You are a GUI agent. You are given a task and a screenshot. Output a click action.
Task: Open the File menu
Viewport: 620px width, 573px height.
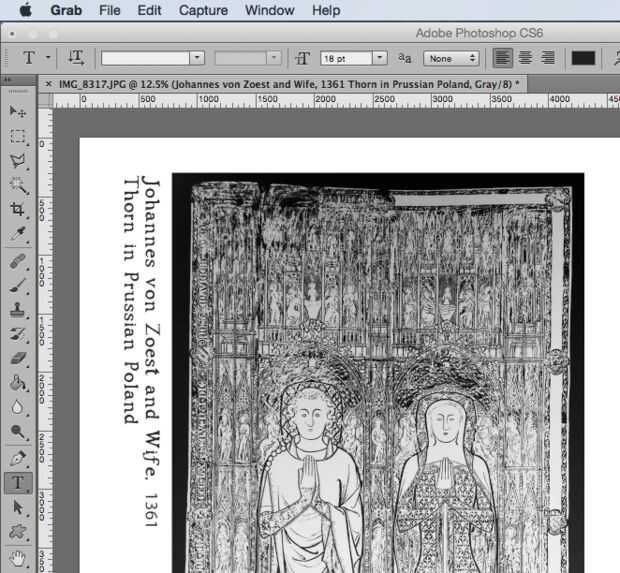pyautogui.click(x=110, y=10)
